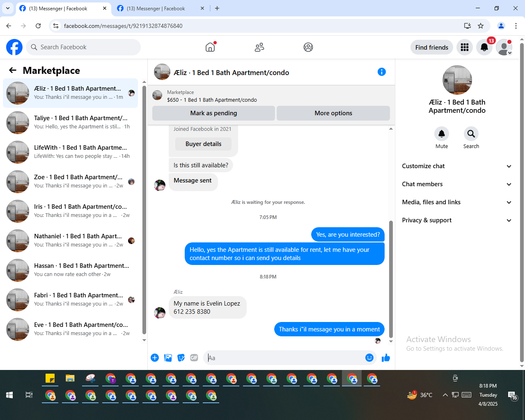Open the account profile picture menu
This screenshot has width=525, height=420.
(504, 47)
